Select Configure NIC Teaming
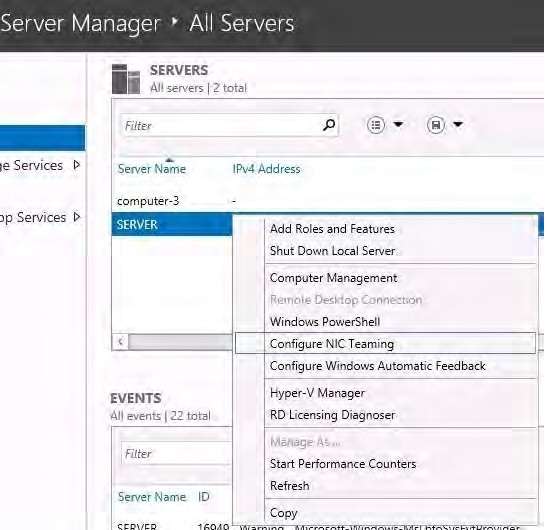This screenshot has height=530, width=551. point(385,343)
